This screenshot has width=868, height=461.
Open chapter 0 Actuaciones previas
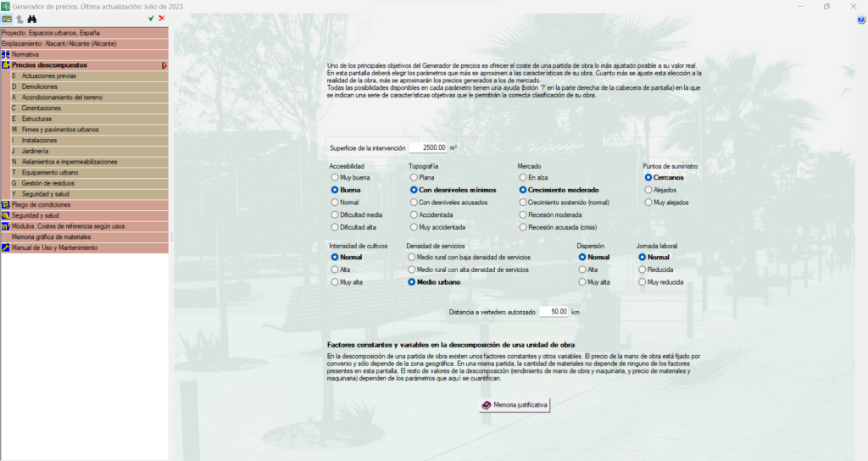click(x=90, y=75)
